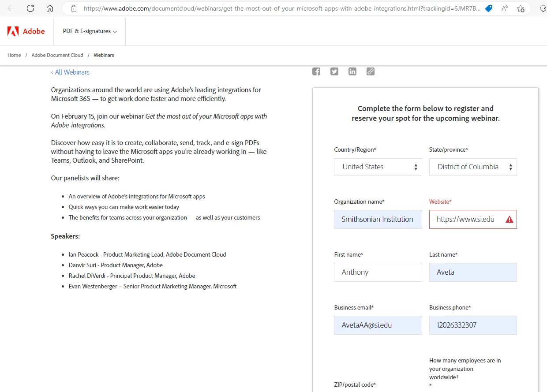
Task: Click speaker line "Evan Westenberger – Senior Product Marketing"
Action: (x=153, y=286)
